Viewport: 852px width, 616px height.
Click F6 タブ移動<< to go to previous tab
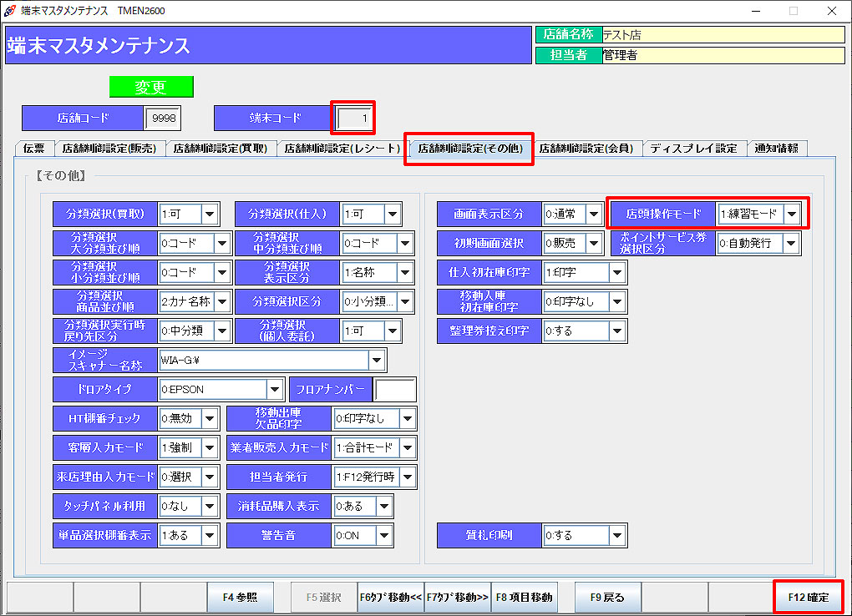point(391,597)
